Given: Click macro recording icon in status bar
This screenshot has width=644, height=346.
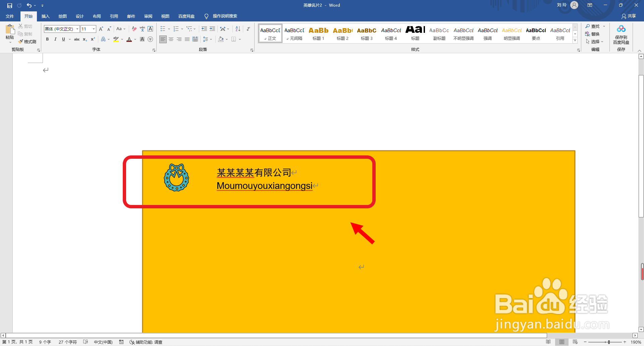Looking at the screenshot, I should tap(121, 342).
